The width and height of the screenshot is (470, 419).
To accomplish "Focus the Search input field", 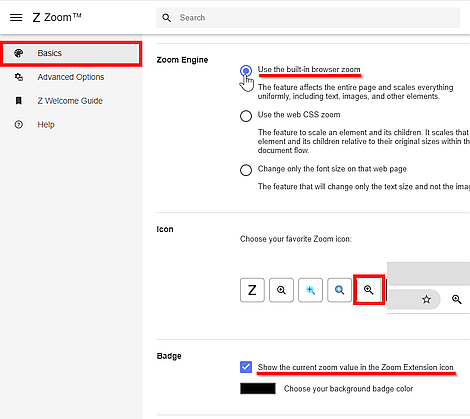I will coord(308,18).
